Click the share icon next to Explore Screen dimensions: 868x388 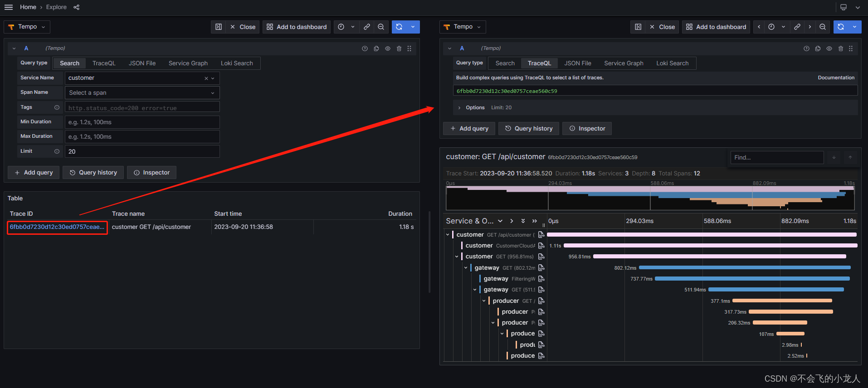pyautogui.click(x=77, y=7)
